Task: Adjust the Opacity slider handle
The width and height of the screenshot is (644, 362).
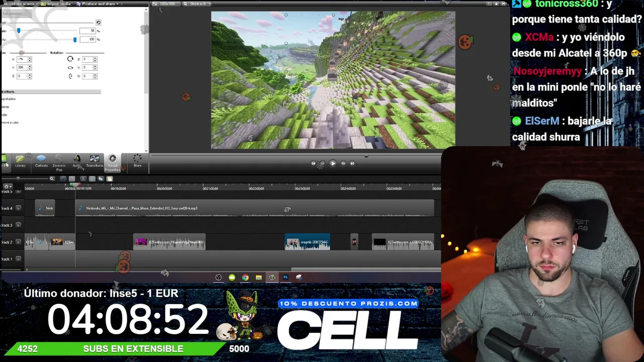Action: [x=75, y=39]
